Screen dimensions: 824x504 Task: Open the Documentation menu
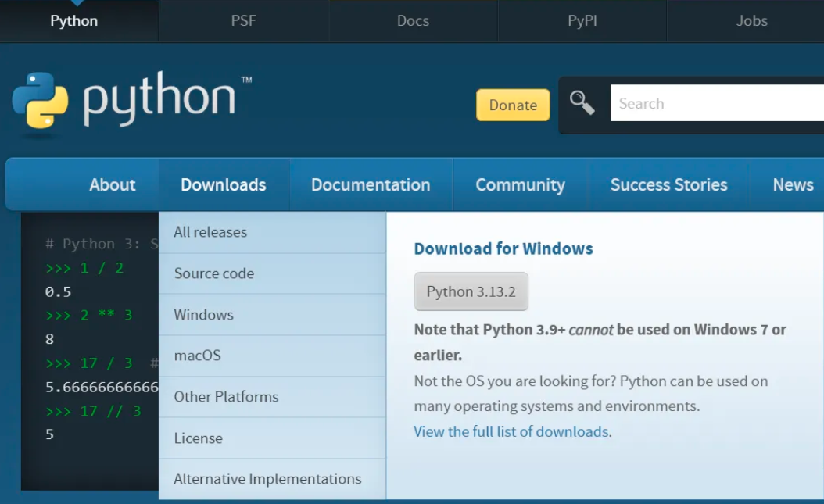pyautogui.click(x=371, y=184)
